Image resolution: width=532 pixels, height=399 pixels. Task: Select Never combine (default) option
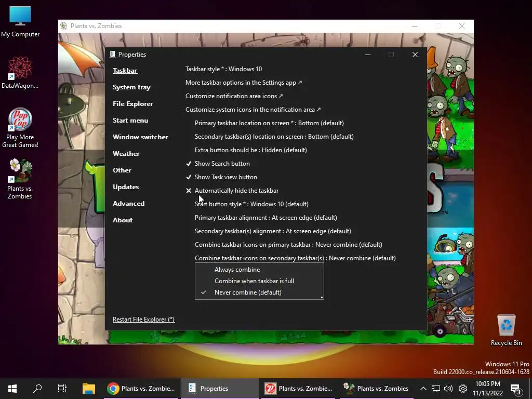(259, 292)
